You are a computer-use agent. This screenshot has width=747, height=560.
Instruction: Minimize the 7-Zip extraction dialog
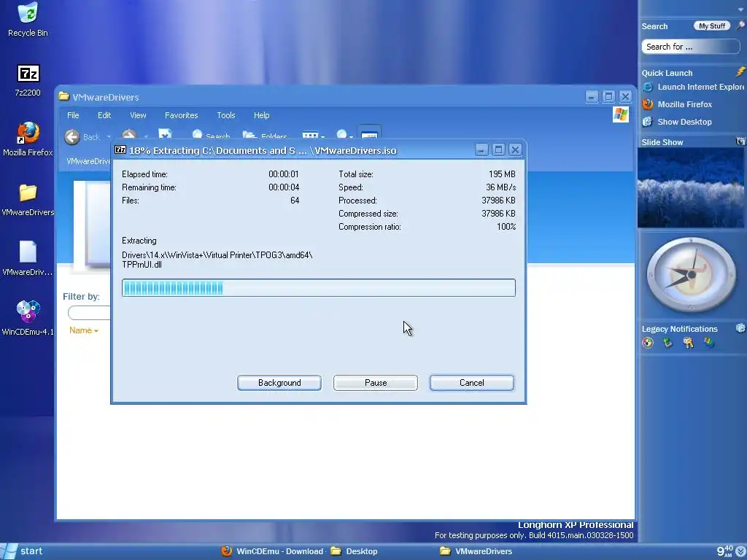(481, 150)
